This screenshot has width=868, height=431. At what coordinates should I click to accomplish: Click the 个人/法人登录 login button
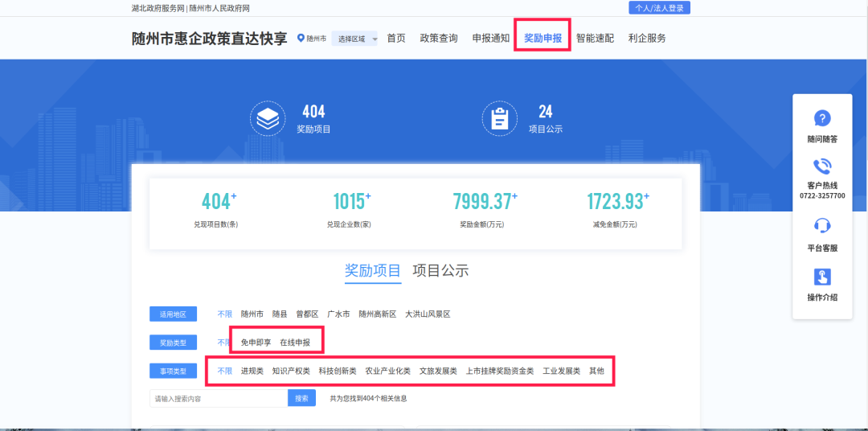pyautogui.click(x=659, y=8)
